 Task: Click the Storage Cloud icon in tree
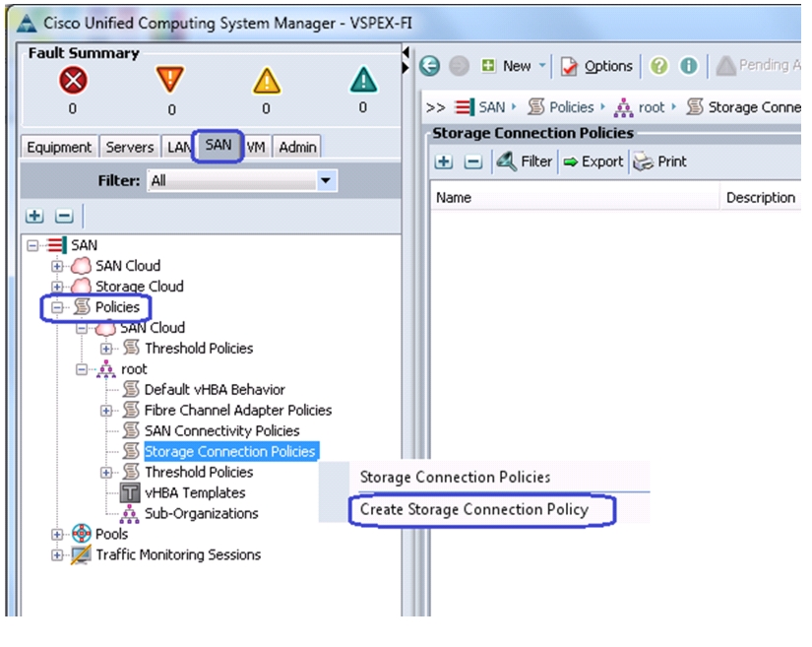[x=82, y=286]
